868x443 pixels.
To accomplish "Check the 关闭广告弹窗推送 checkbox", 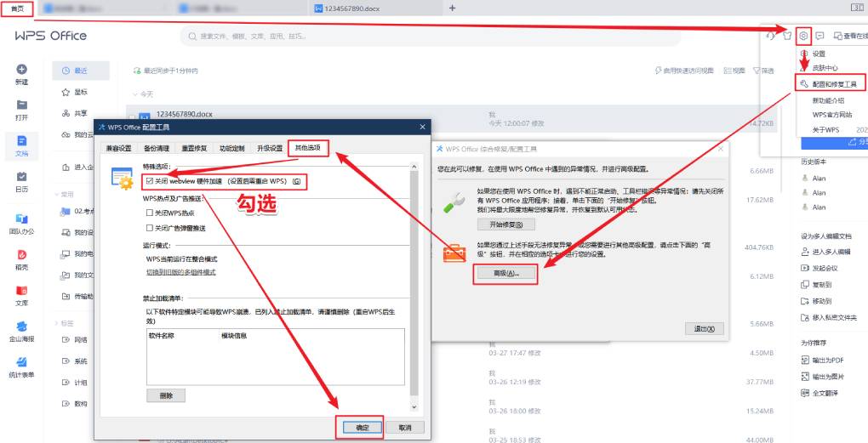I will (x=150, y=228).
